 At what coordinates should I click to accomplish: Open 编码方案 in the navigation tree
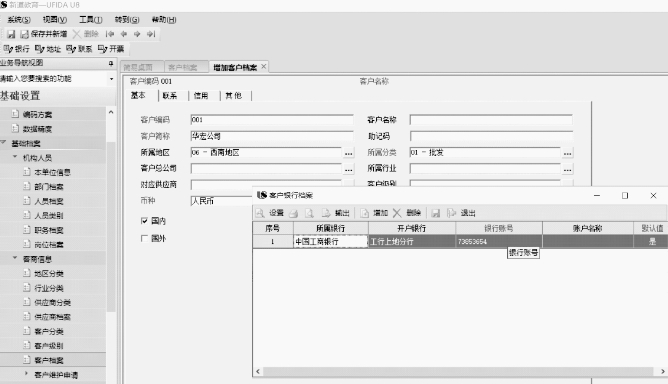pyautogui.click(x=37, y=114)
